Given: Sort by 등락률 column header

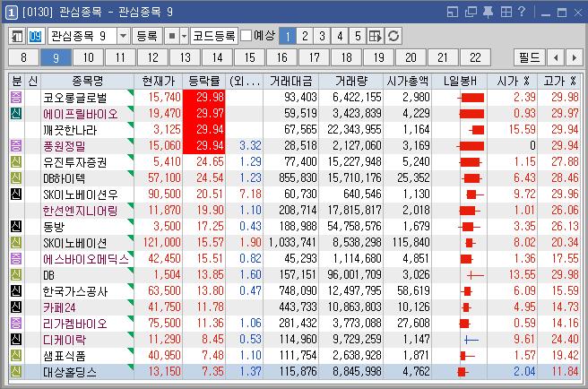Looking at the screenshot, I should [204, 81].
